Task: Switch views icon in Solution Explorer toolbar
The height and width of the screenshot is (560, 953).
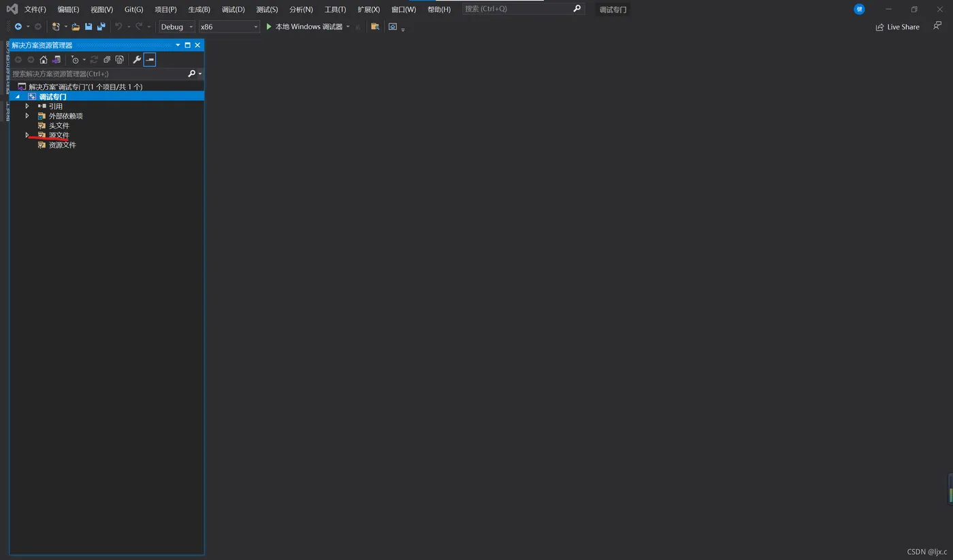Action: pyautogui.click(x=56, y=60)
